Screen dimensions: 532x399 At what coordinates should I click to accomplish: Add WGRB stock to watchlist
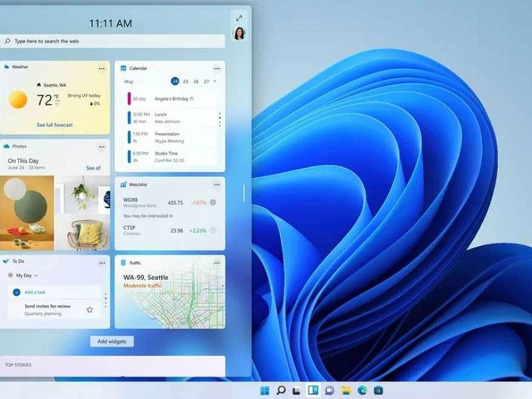point(213,202)
